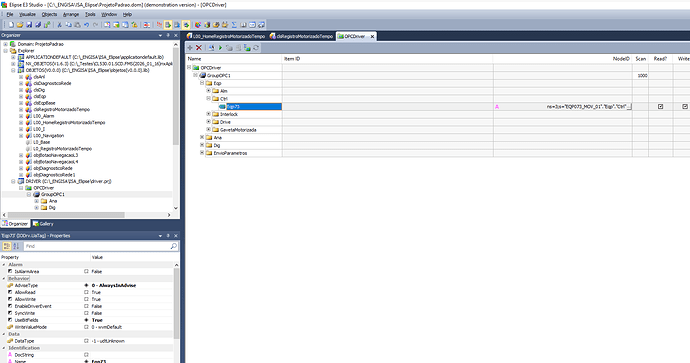
Task: Click the Name column header in grid
Action: point(234,59)
